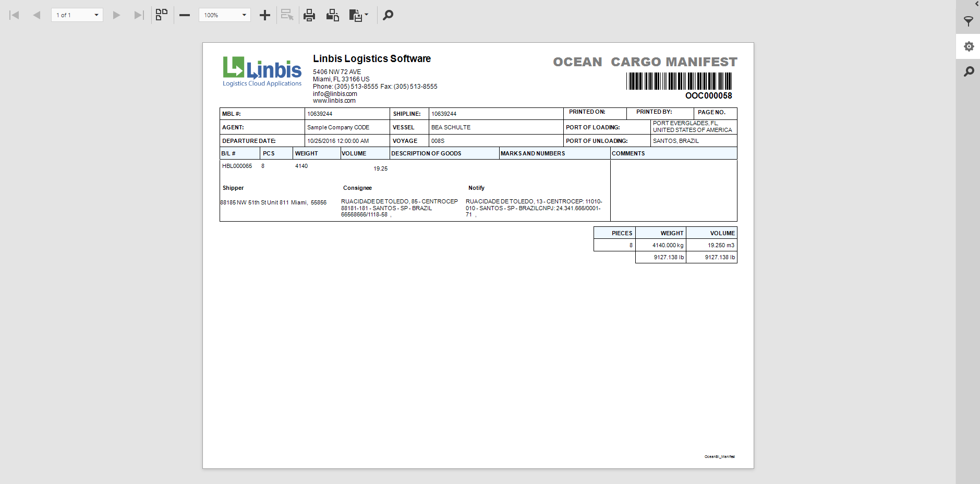This screenshot has height=484, width=980.
Task: Click the toolbar search magnifier icon
Action: 388,15
